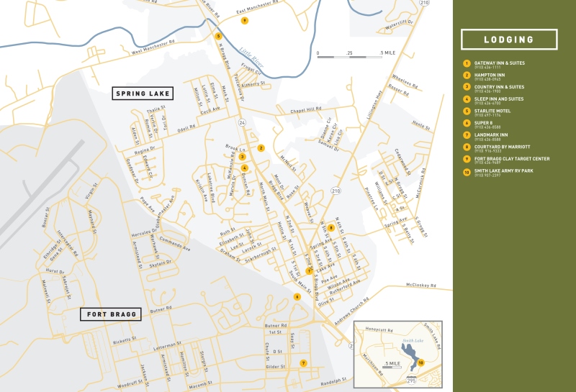Select COUNTRY INN & SUITES legend entry

coord(499,87)
